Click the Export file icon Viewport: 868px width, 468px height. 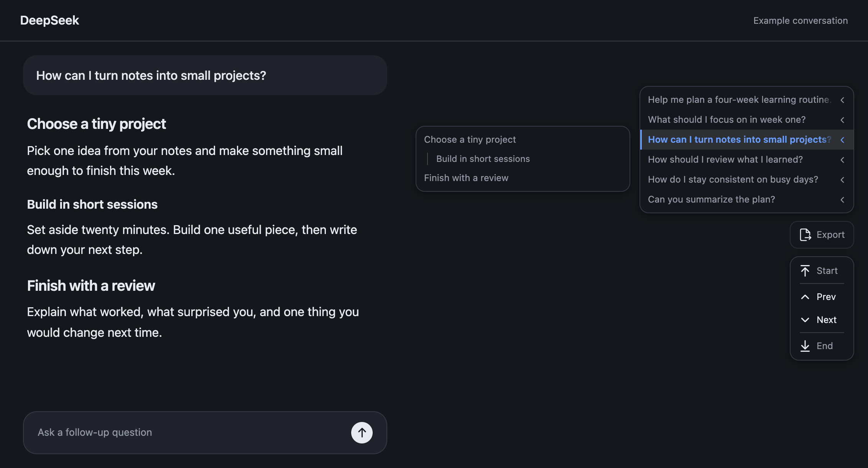click(805, 235)
